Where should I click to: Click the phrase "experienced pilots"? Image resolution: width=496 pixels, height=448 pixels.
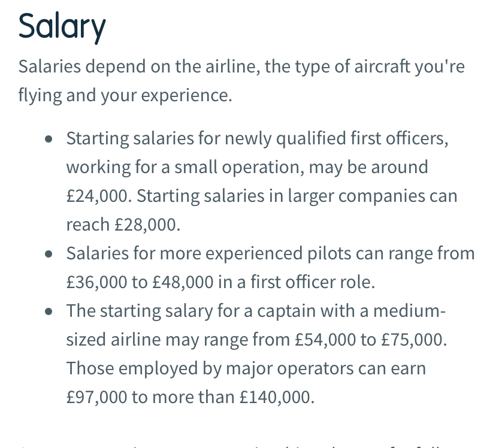[277, 253]
